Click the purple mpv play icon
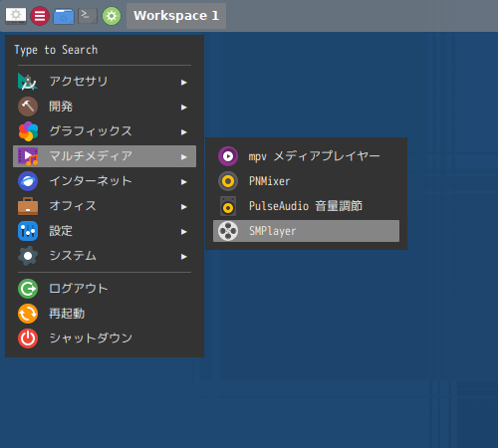 tap(228, 156)
